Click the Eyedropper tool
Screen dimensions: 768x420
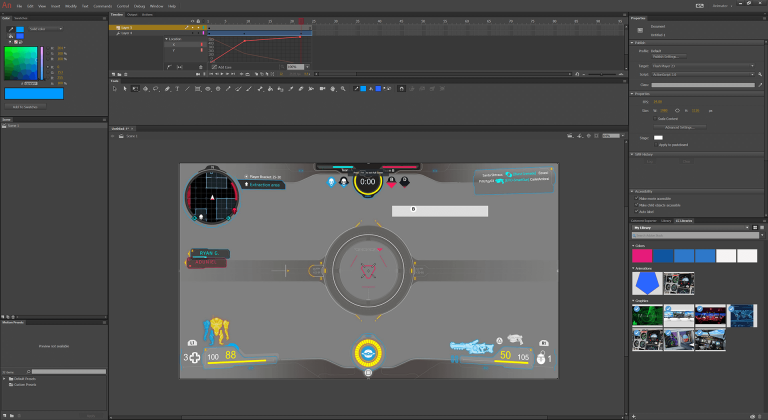tap(291, 88)
